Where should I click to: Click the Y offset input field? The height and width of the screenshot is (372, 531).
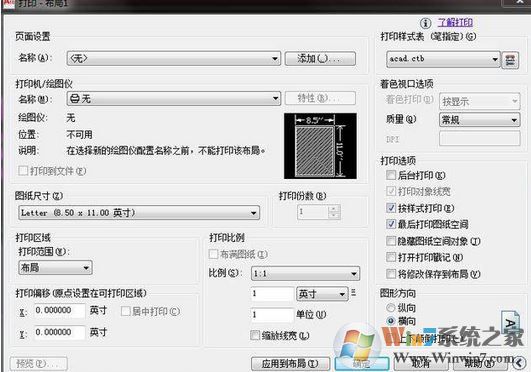click(x=60, y=332)
